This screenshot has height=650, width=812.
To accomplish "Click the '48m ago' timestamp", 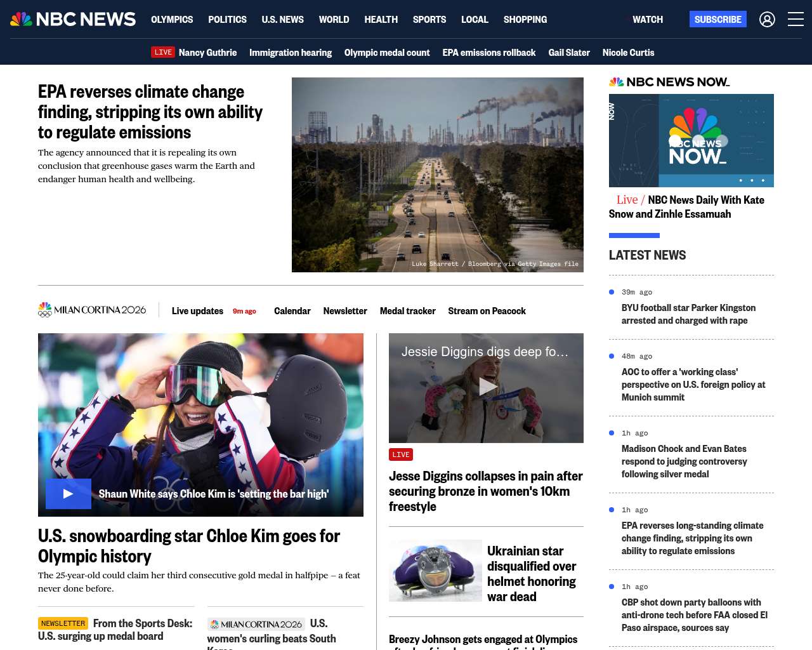I will [x=637, y=356].
